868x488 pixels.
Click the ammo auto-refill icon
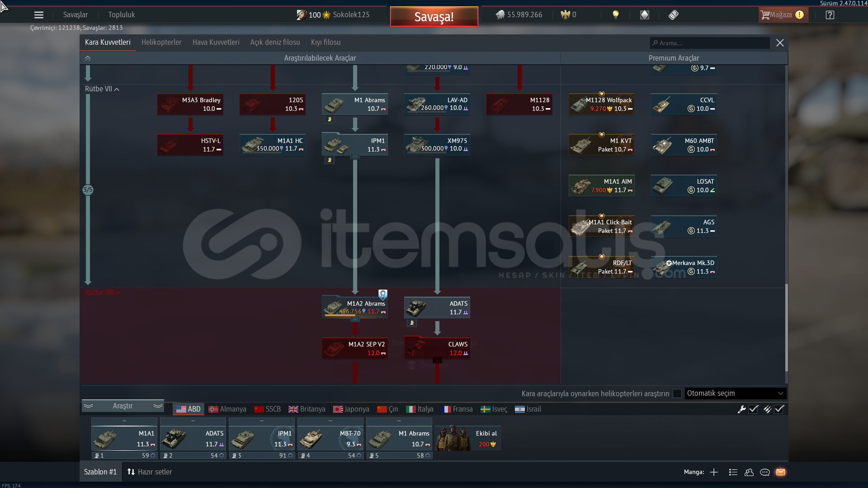tap(767, 409)
